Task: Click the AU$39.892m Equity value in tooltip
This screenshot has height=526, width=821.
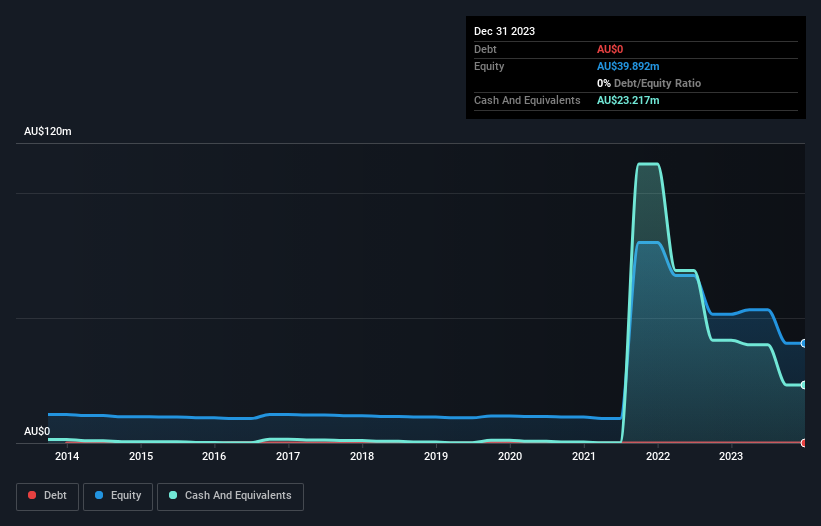Action: point(628,66)
